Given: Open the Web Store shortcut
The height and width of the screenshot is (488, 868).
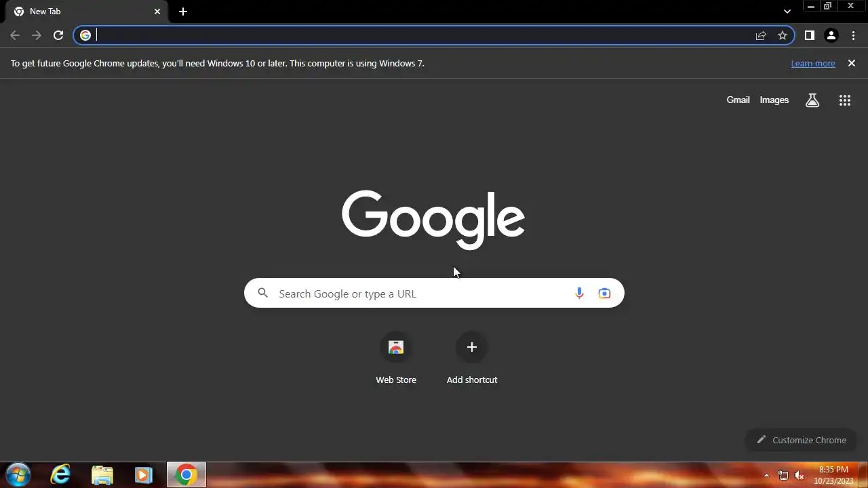Looking at the screenshot, I should (x=396, y=358).
